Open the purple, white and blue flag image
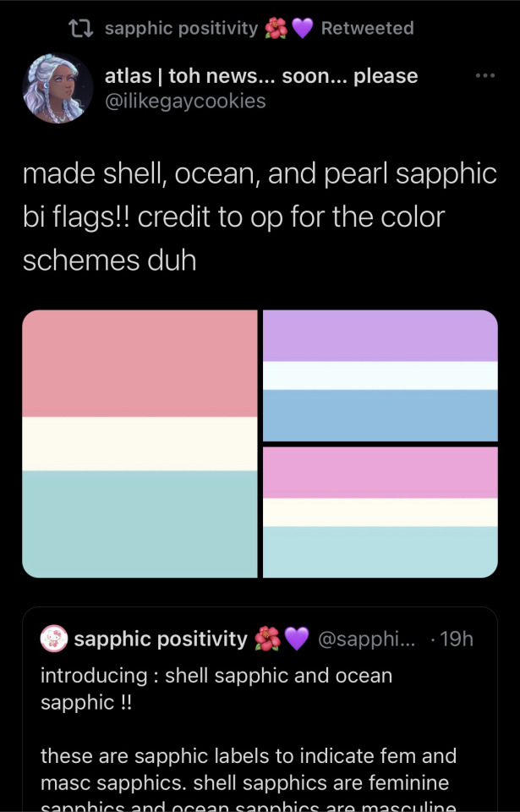 click(x=380, y=376)
